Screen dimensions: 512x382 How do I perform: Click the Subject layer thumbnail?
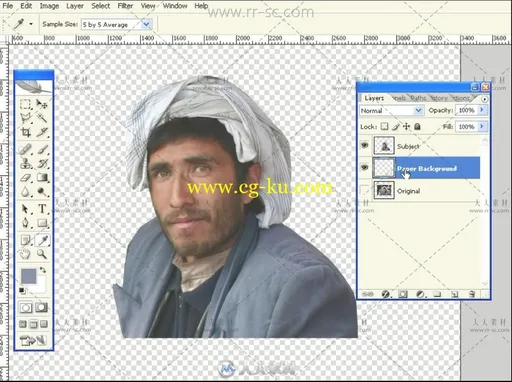384,146
